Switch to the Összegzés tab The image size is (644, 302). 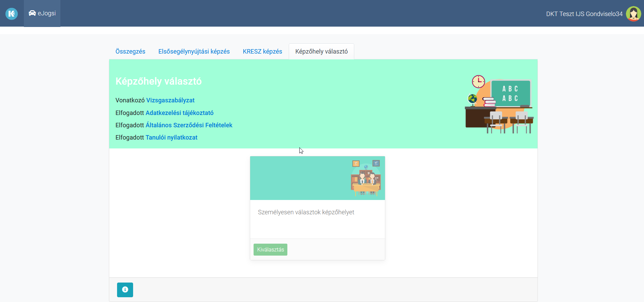tap(130, 52)
